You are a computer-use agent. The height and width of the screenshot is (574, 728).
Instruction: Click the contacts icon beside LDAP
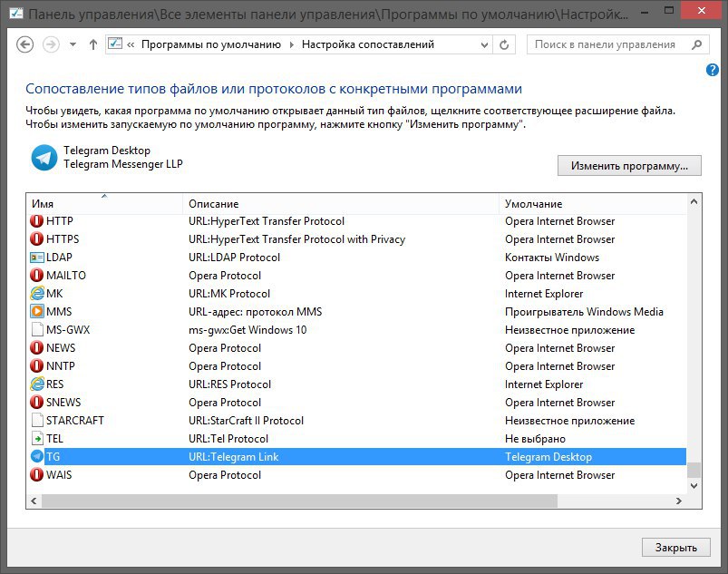36,258
